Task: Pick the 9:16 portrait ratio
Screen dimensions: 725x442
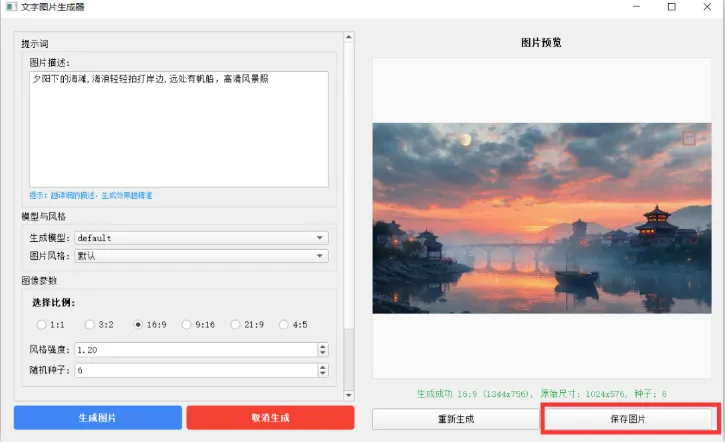Action: 188,324
